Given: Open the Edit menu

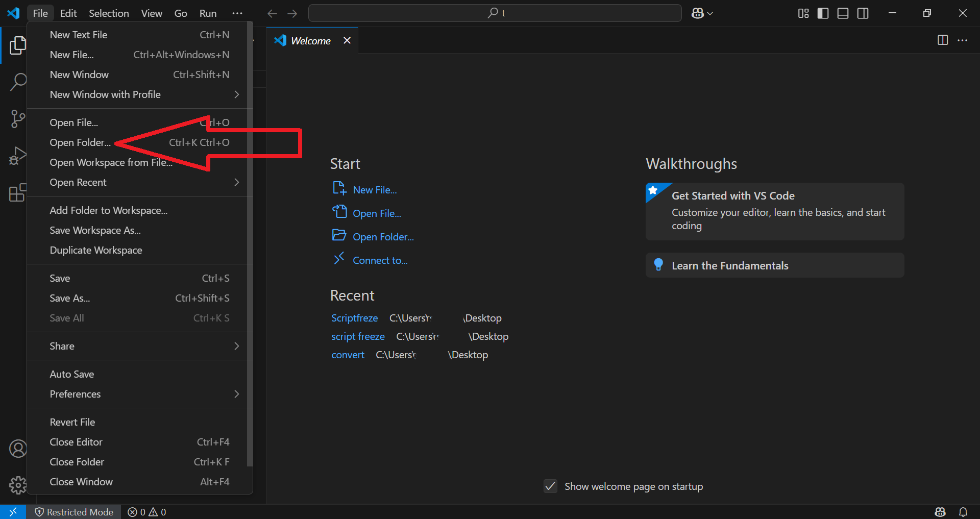Looking at the screenshot, I should tap(68, 13).
